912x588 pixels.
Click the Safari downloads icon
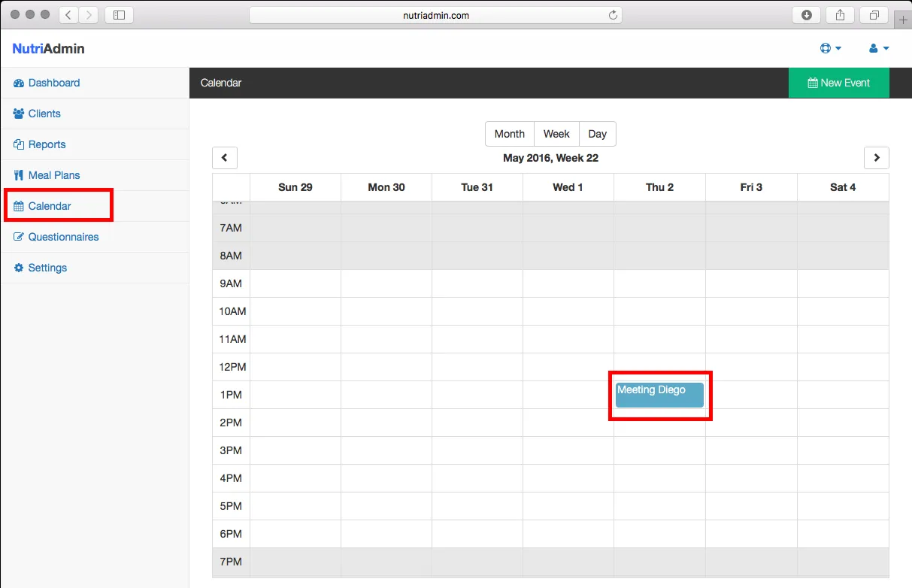807,15
